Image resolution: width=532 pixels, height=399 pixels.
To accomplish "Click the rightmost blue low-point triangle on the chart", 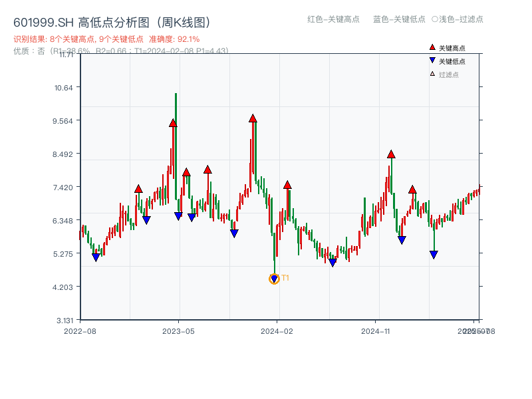I will point(434,253).
